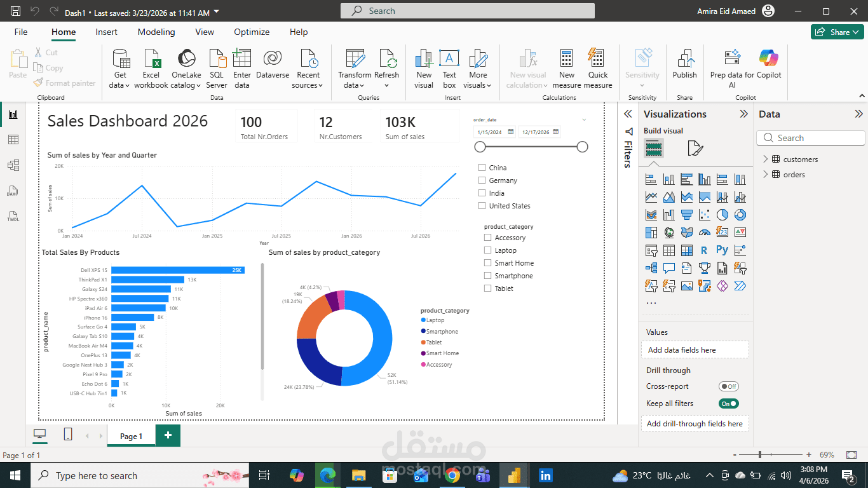The width and height of the screenshot is (868, 488).
Task: Import from Excel workbook
Action: click(x=151, y=69)
